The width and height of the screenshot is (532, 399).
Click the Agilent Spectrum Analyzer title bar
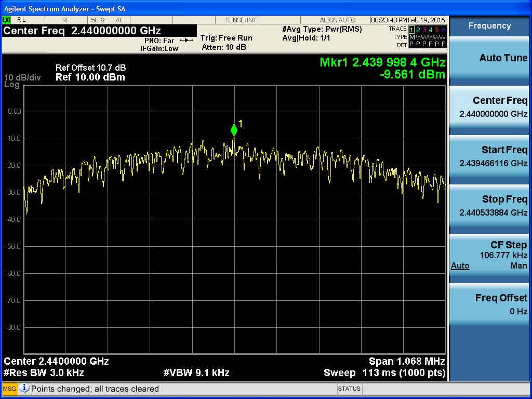(x=266, y=9)
